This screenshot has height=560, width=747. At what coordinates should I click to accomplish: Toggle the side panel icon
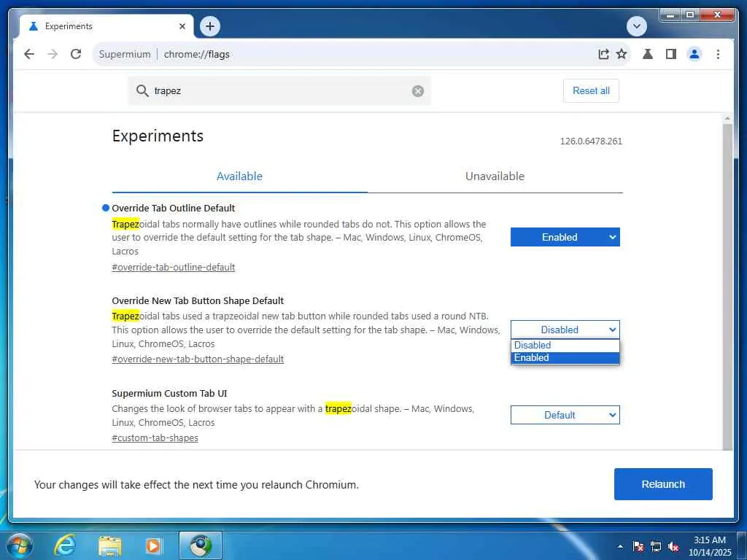pyautogui.click(x=671, y=54)
